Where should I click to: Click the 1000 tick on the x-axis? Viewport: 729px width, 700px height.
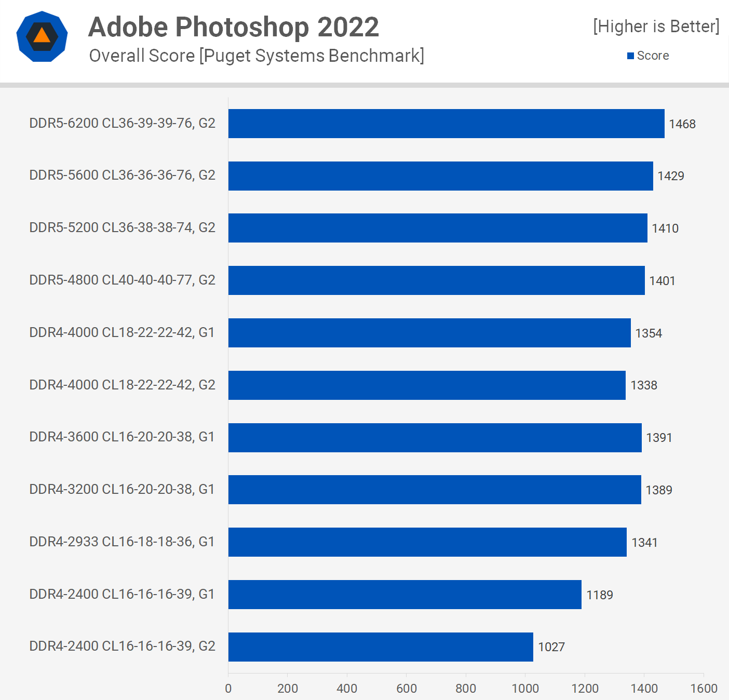(525, 689)
